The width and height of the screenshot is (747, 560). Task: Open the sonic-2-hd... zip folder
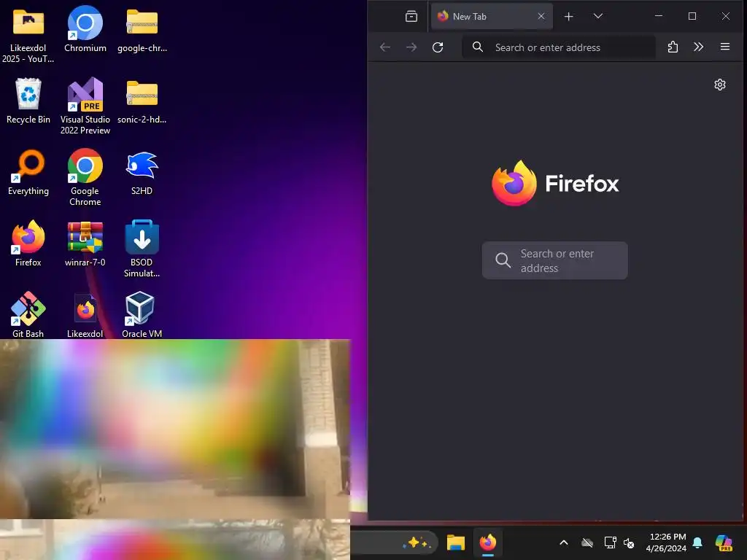click(x=142, y=101)
